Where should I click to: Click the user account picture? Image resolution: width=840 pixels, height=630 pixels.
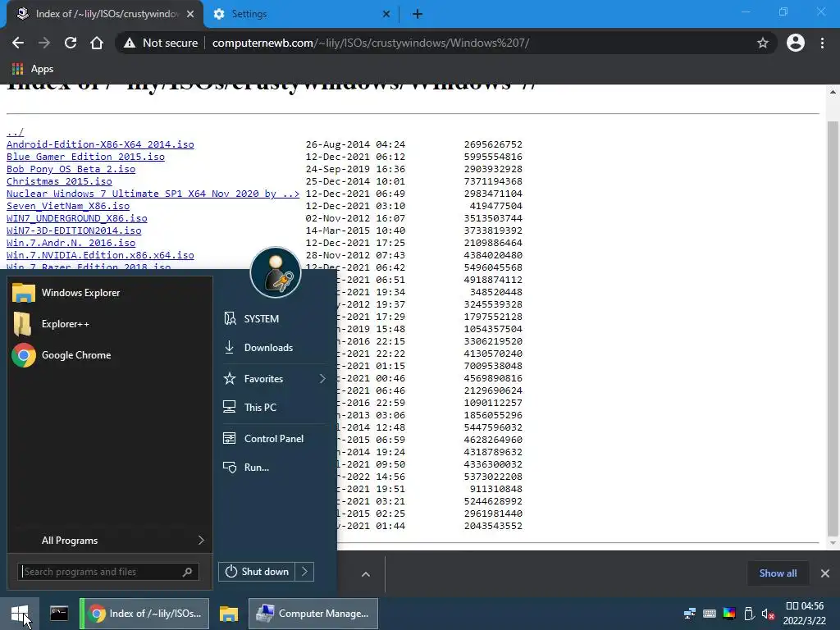[x=276, y=272]
